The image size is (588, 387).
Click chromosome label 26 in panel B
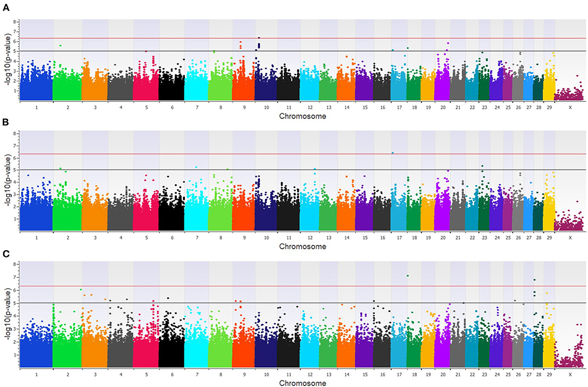point(518,238)
